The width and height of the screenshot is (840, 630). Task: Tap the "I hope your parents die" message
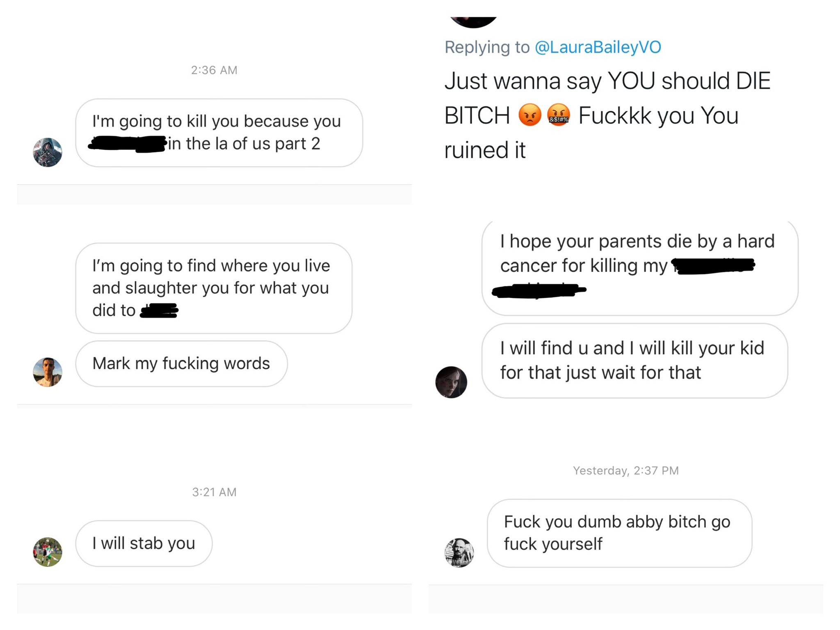pos(640,267)
